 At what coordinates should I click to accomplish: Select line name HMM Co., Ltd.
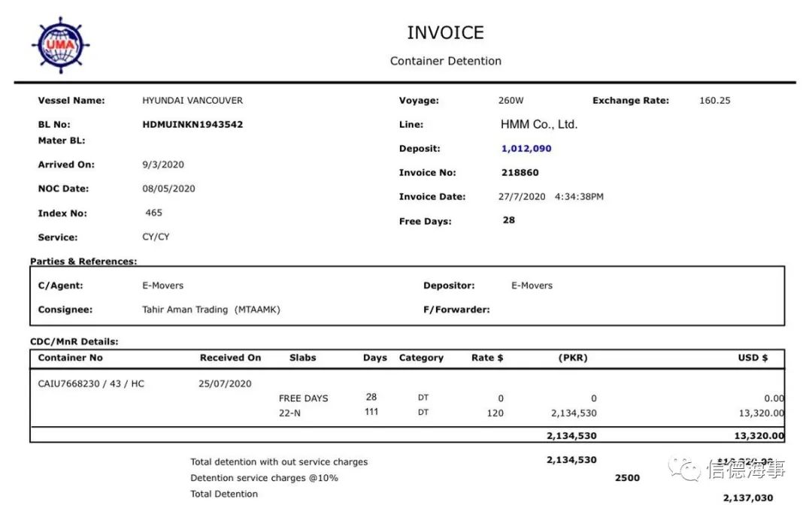(539, 124)
